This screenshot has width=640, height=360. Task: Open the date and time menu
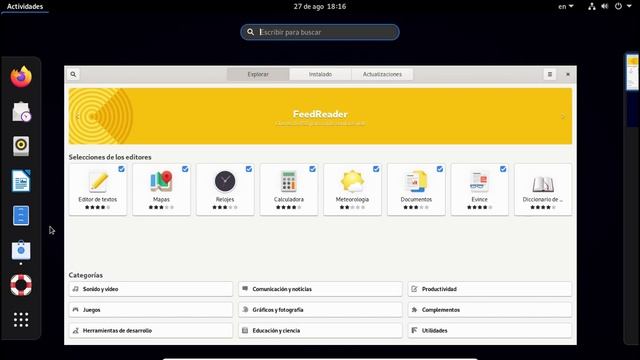point(320,6)
